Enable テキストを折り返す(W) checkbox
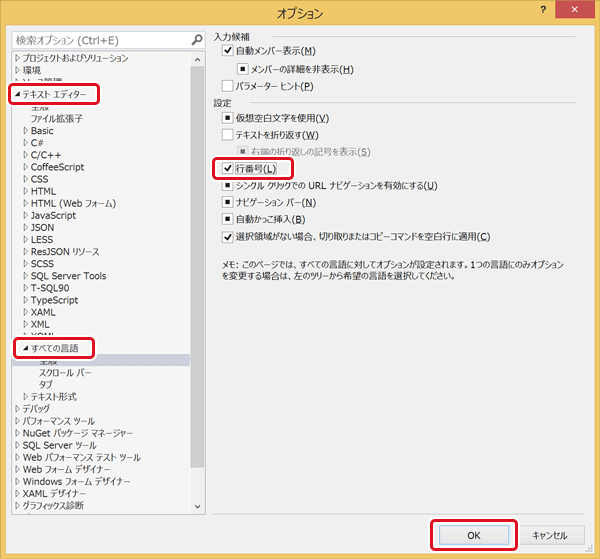Viewport: 600px width, 559px height. [227, 135]
